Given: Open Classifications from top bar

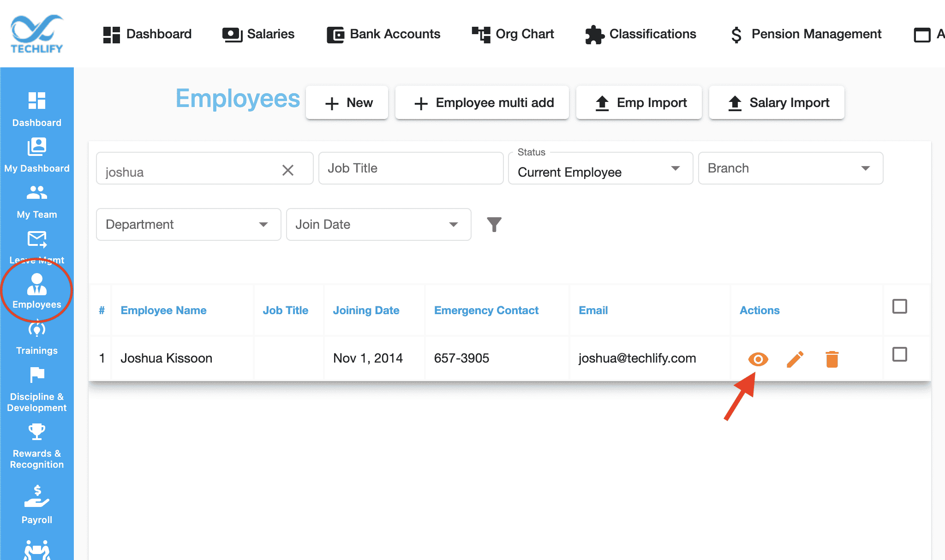Looking at the screenshot, I should coord(640,34).
